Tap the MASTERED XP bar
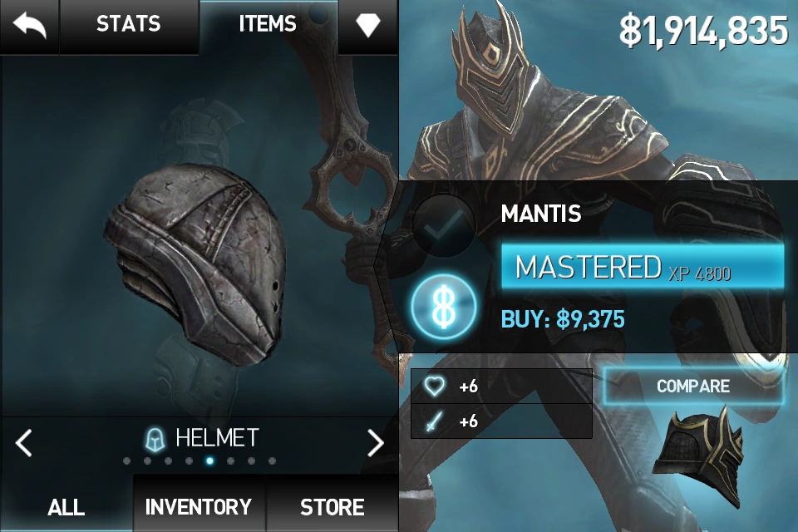Screen dimensions: 798x532 click(x=643, y=268)
